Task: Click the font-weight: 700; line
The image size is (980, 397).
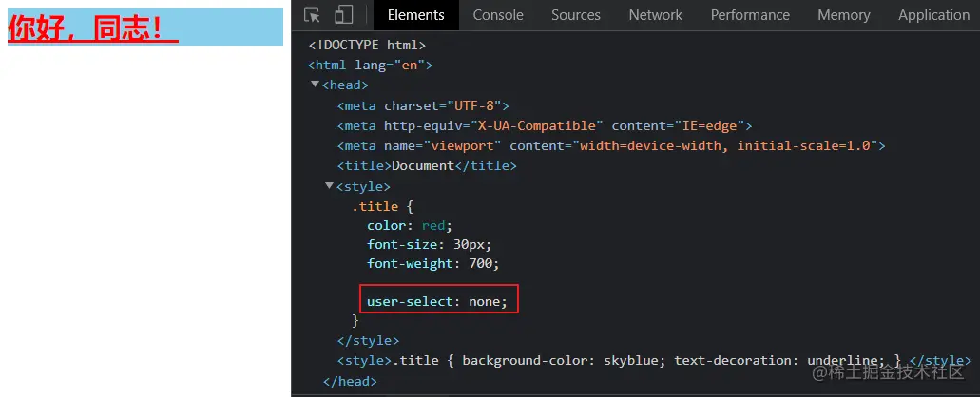Action: pos(433,263)
